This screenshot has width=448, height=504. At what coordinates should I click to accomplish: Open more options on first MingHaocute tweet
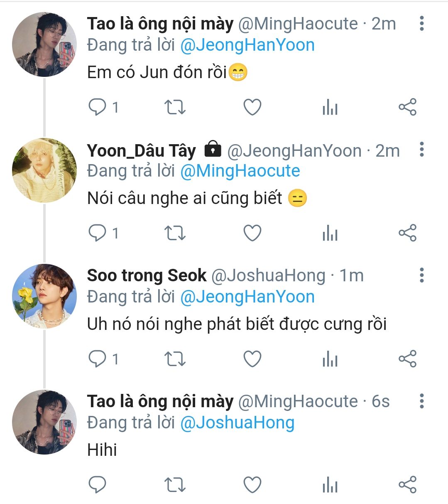(421, 24)
